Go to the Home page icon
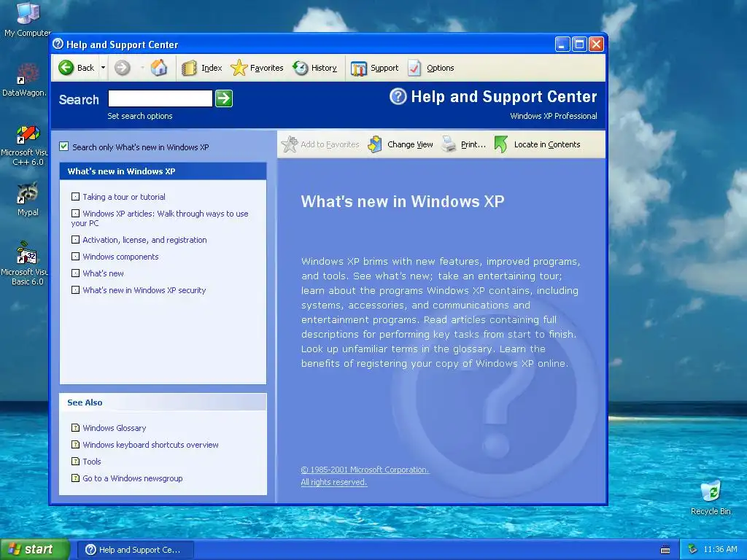Image resolution: width=747 pixels, height=560 pixels. point(159,68)
